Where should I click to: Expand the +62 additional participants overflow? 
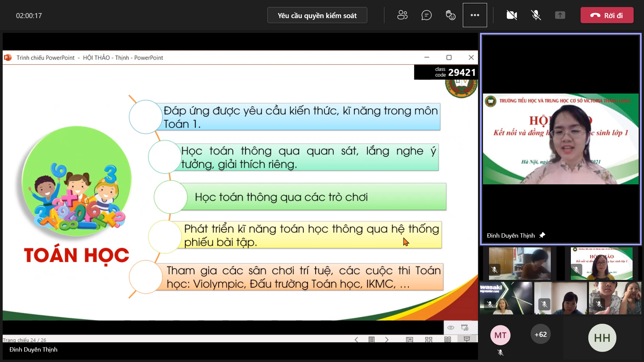click(x=540, y=334)
